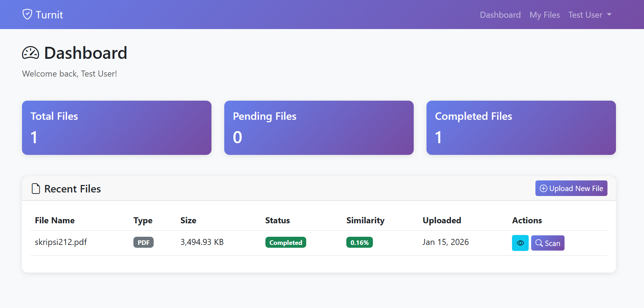Open the Test User account dropdown
The width and height of the screenshot is (644, 308).
click(585, 15)
